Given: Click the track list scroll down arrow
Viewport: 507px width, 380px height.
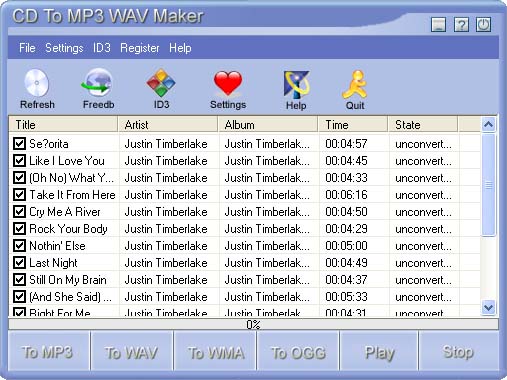Looking at the screenshot, I should (488, 307).
